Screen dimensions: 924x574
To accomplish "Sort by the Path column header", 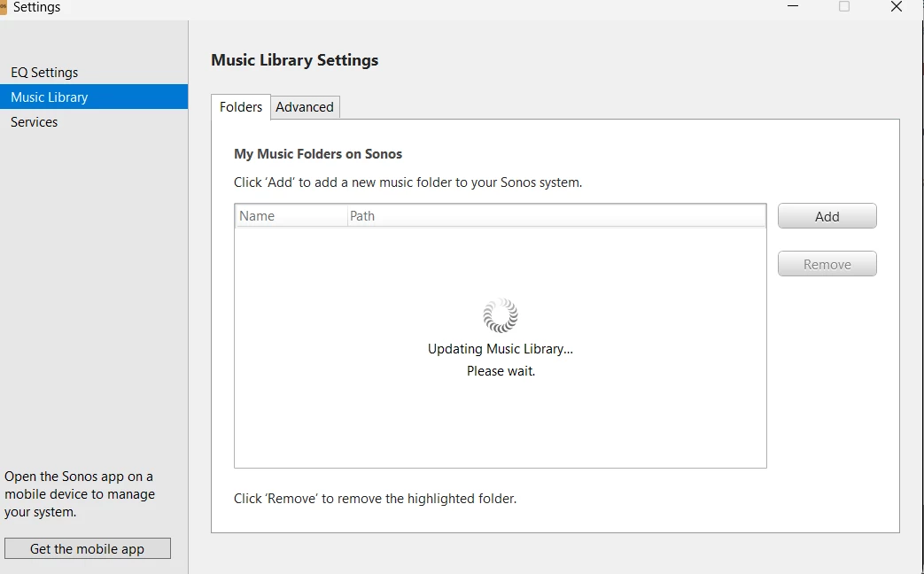I will (x=556, y=216).
